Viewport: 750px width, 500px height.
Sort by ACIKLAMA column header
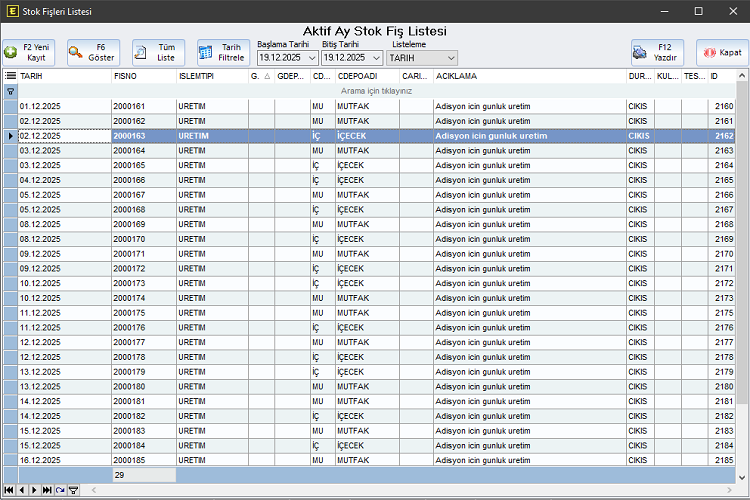coord(528,76)
